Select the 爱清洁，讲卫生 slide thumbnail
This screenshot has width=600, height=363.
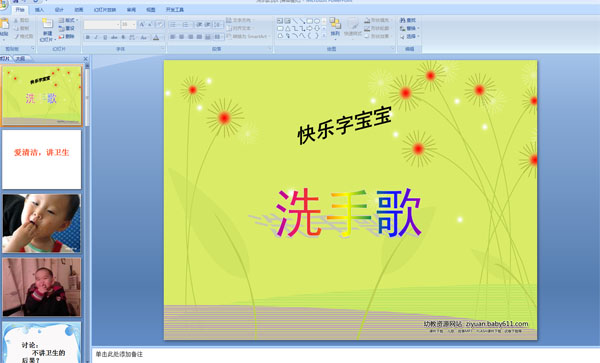tap(42, 159)
